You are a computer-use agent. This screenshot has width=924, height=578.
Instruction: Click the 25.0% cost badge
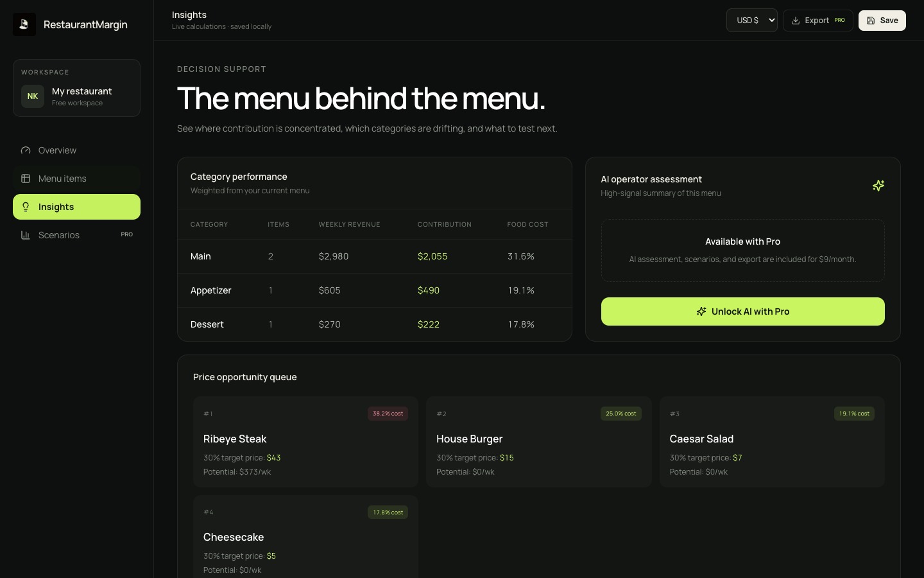[621, 414]
